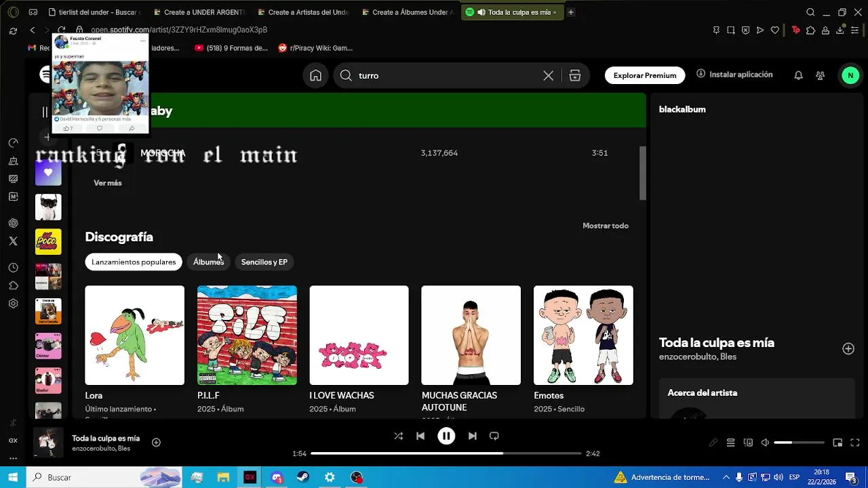
Task: Open the lyrics microphone icon in player bar
Action: 713,443
